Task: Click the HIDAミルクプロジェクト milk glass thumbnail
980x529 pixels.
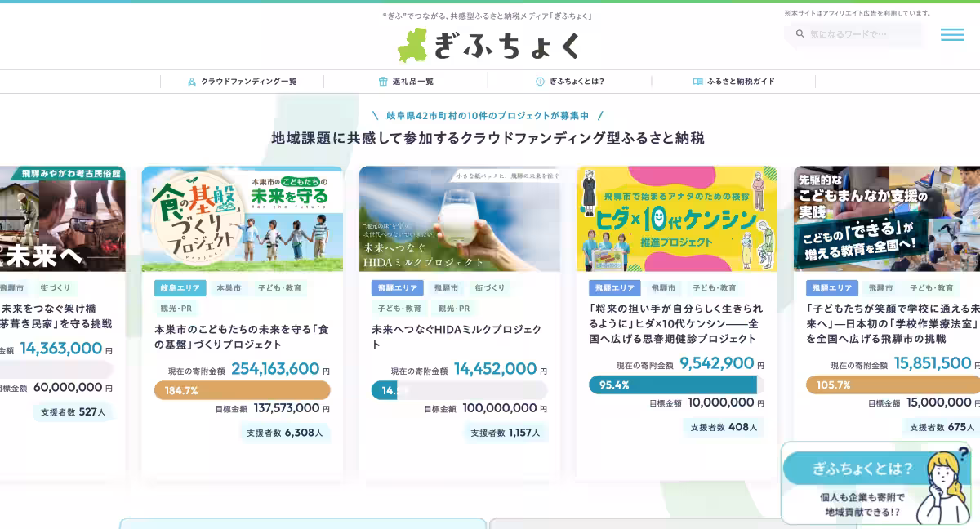Action: pos(459,219)
